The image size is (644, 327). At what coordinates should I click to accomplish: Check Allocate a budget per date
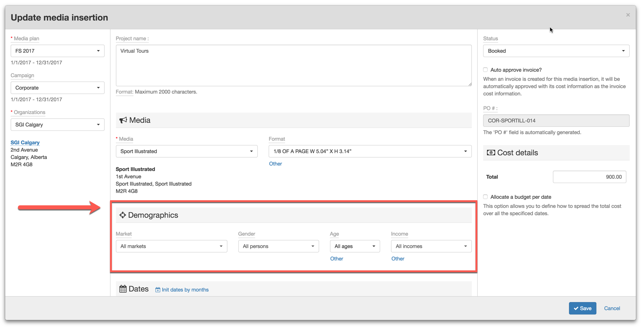point(485,197)
